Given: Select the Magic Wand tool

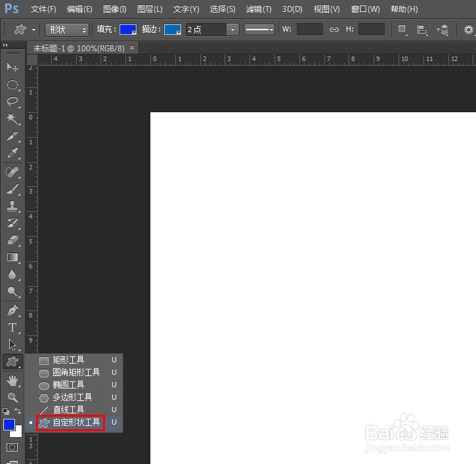Looking at the screenshot, I should [x=12, y=119].
